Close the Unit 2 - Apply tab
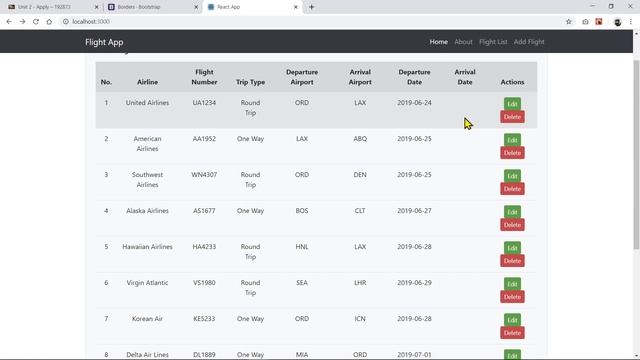This screenshot has height=360, width=640. 96,7
